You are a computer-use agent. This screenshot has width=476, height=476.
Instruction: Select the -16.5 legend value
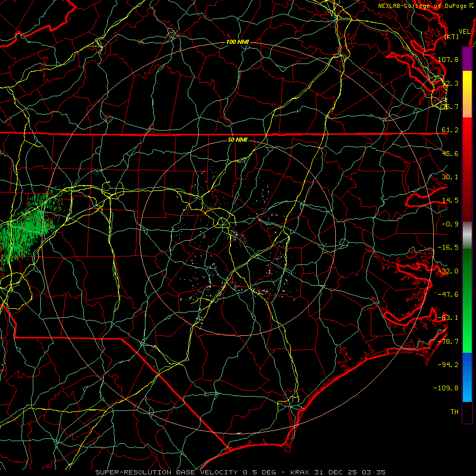pos(448,248)
